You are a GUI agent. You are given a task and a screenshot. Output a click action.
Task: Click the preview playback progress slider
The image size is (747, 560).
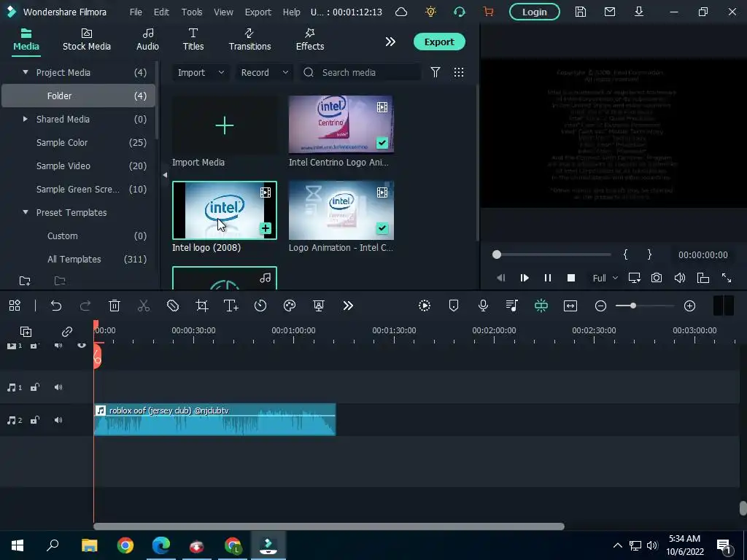[553, 254]
